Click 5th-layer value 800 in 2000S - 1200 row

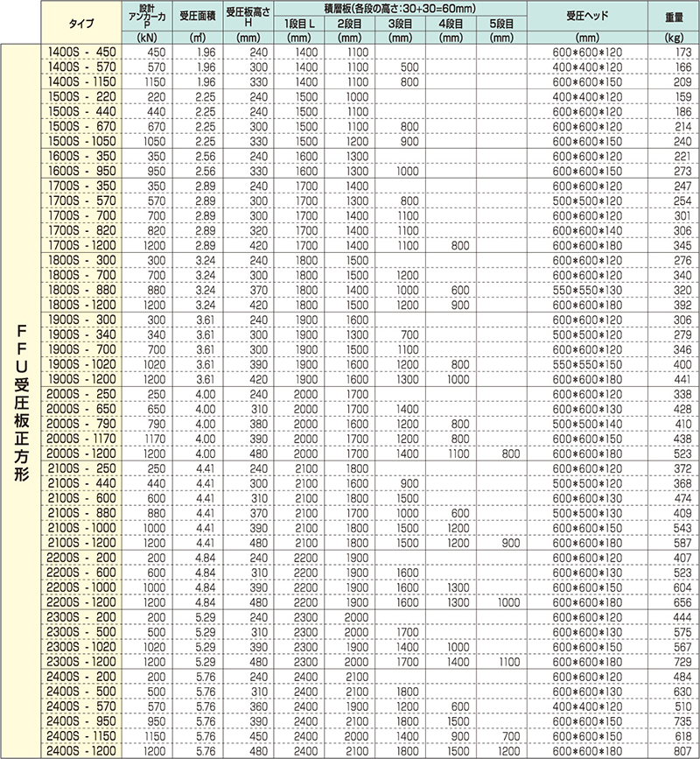pos(511,453)
